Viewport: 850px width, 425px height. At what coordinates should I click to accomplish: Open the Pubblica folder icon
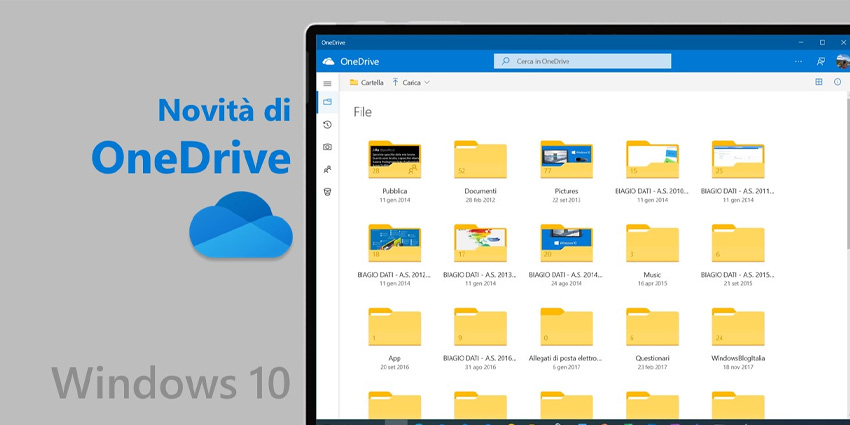point(395,159)
